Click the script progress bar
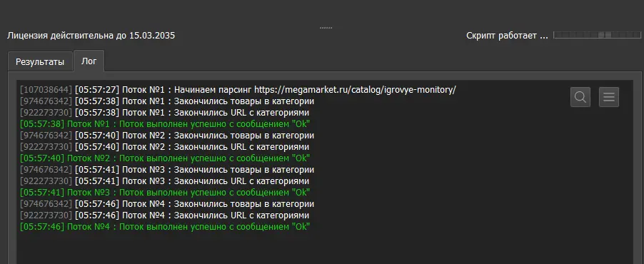The height and width of the screenshot is (264, 644). [x=596, y=35]
